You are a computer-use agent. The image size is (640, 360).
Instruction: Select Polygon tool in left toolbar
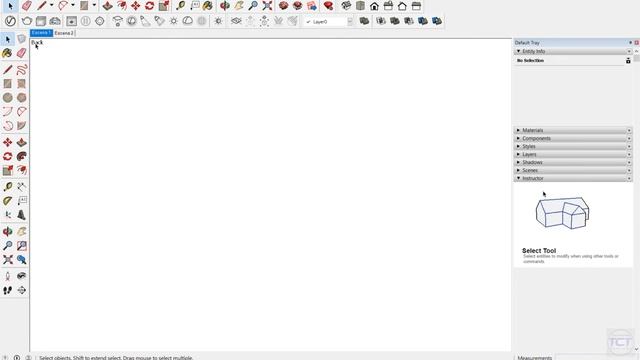point(22,98)
